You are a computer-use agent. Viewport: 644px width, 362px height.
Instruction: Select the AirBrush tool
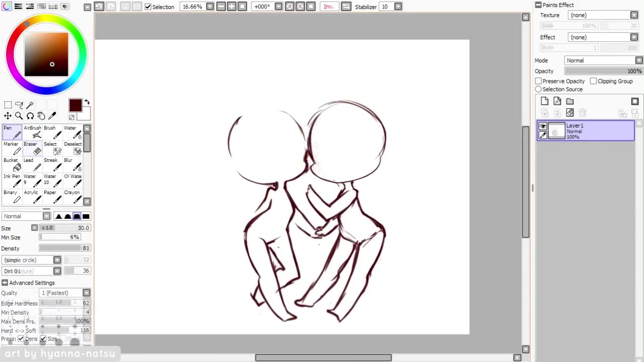coord(33,132)
